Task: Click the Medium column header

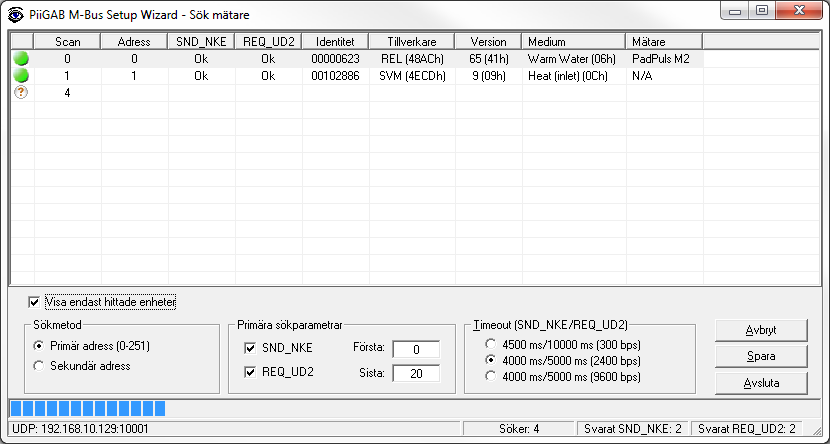Action: (x=574, y=41)
